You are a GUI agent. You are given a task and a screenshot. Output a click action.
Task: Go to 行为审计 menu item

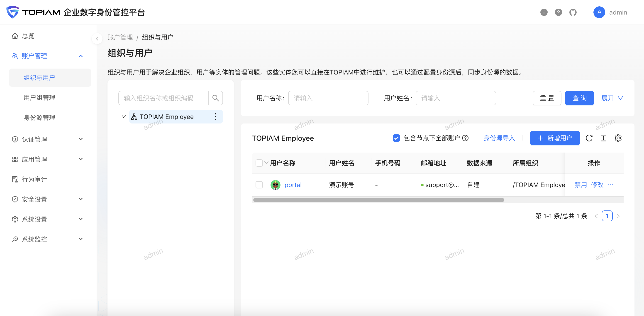point(34,179)
